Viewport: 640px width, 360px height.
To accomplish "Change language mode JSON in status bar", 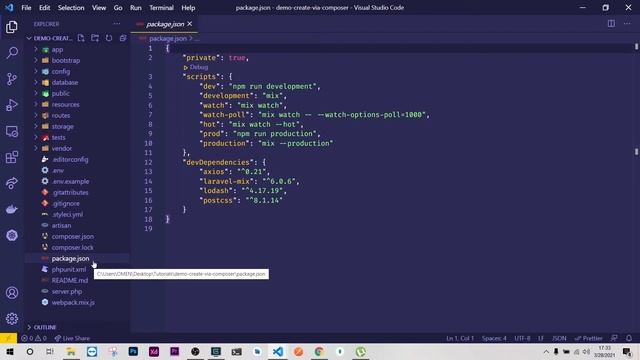I will click(559, 338).
